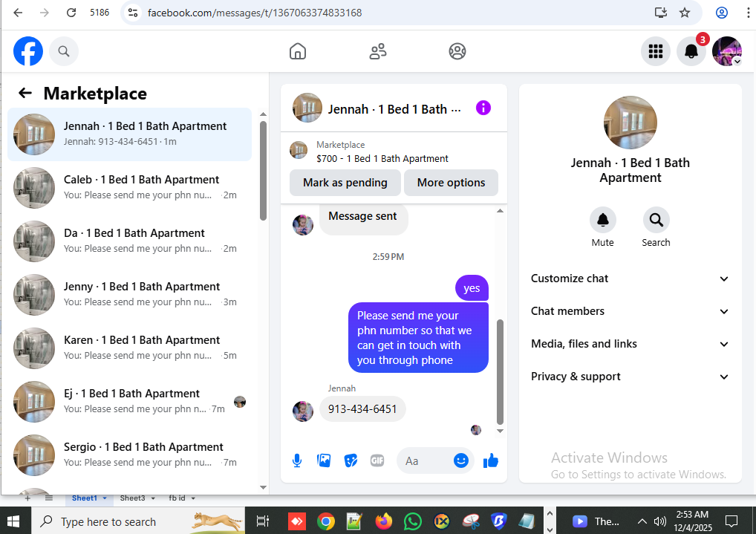Click the 913-434-6451 message bubble

[x=362, y=409]
